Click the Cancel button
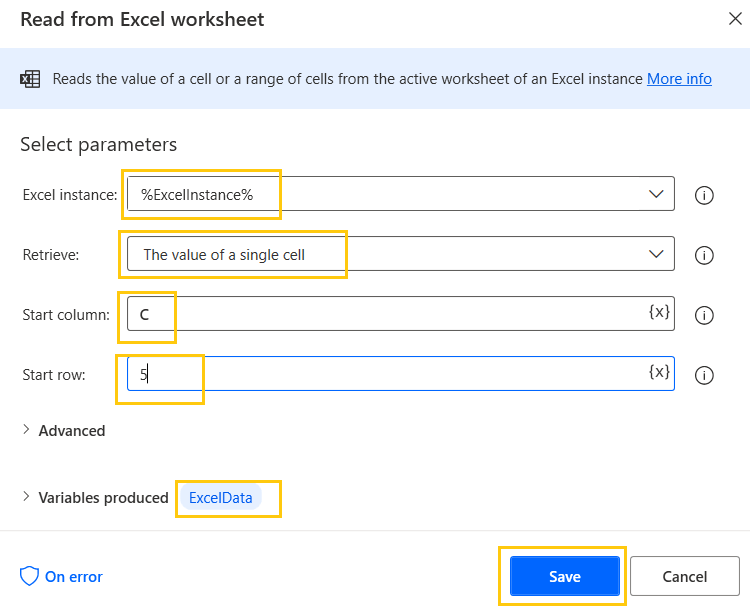The height and width of the screenshot is (607, 750). (684, 576)
